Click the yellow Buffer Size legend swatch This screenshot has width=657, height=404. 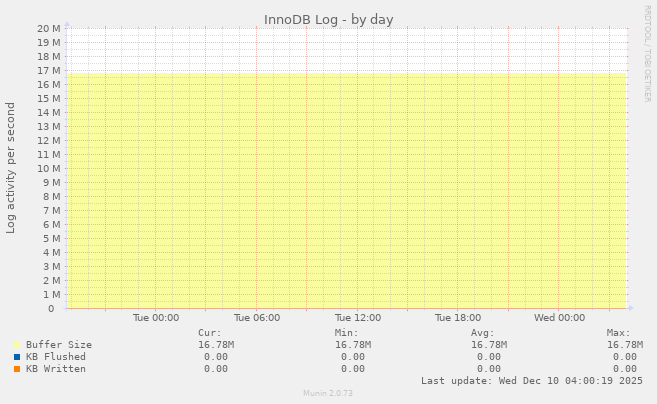(x=17, y=345)
